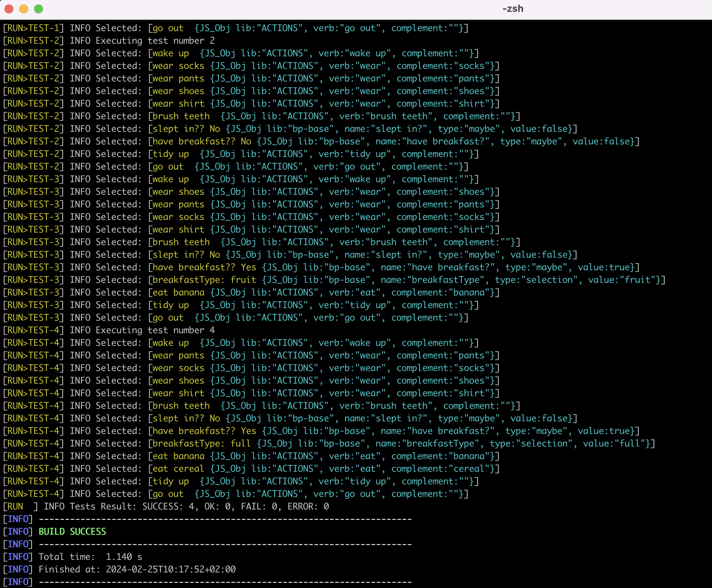
Task: Click TEST-4 'eat cereal' line
Action: [x=252, y=469]
